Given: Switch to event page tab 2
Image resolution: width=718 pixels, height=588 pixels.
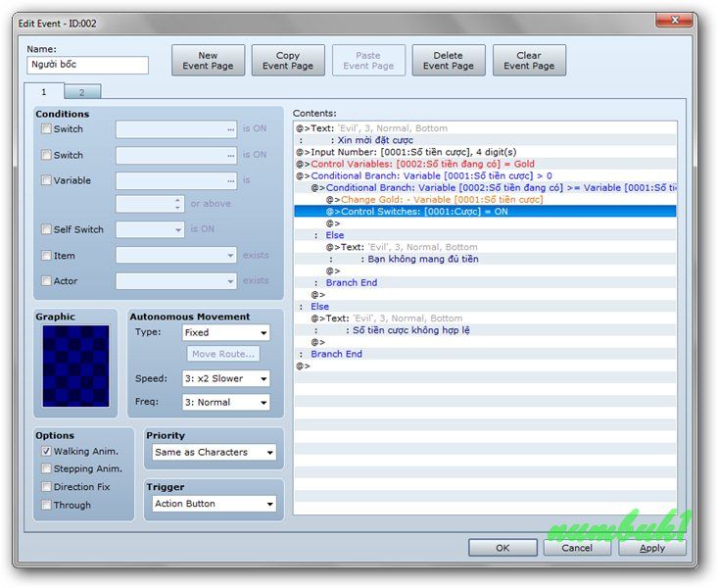Looking at the screenshot, I should tap(82, 92).
